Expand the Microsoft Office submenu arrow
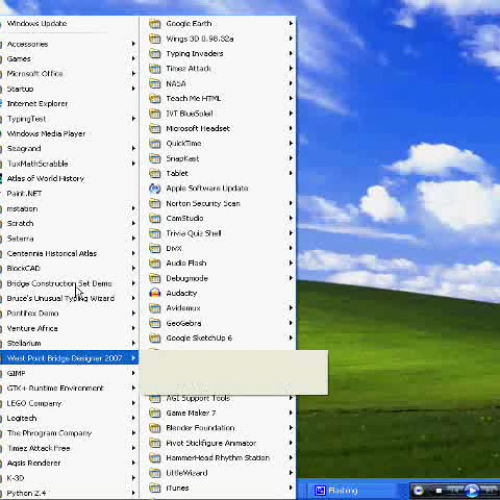Viewport: 500px width, 500px height. (133, 74)
